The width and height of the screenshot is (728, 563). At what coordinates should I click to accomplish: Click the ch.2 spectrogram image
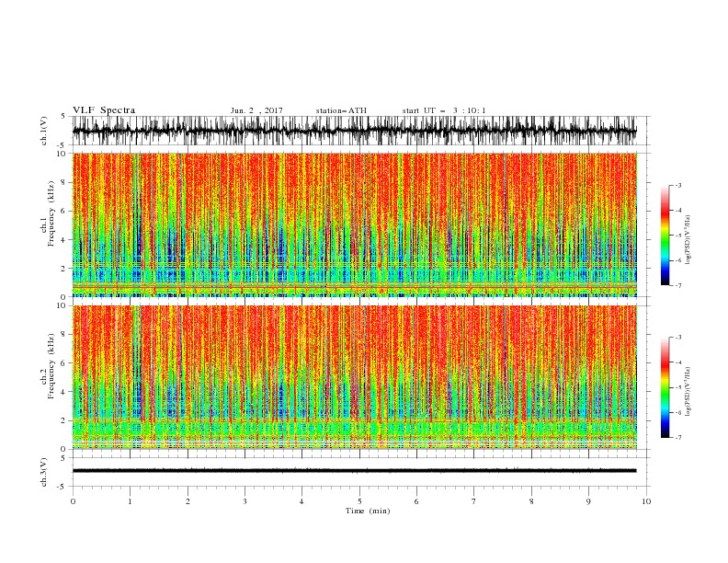354,377
